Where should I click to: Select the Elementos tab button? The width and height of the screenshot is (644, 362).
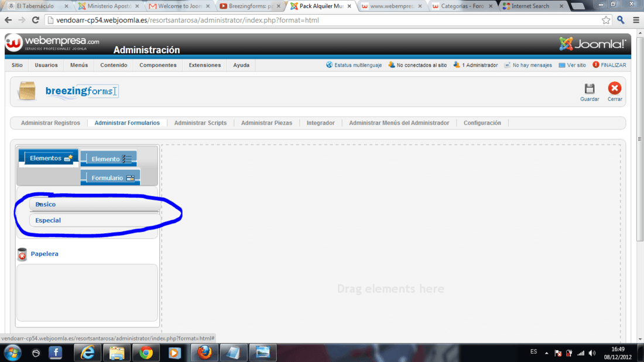click(49, 158)
